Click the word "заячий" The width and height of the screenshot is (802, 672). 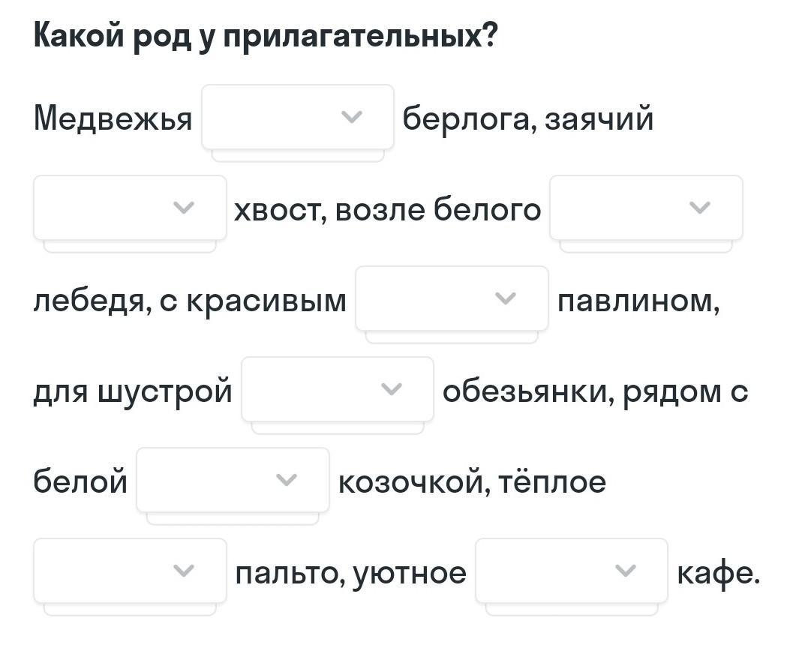(599, 118)
